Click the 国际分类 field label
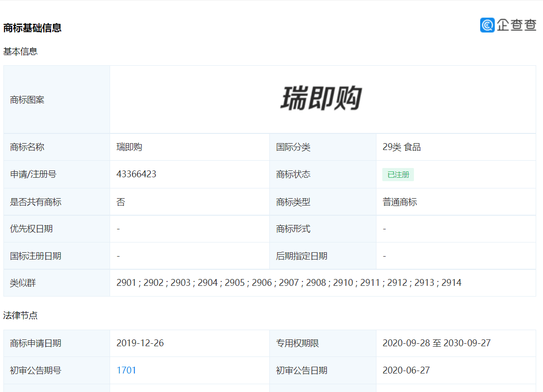 (293, 147)
